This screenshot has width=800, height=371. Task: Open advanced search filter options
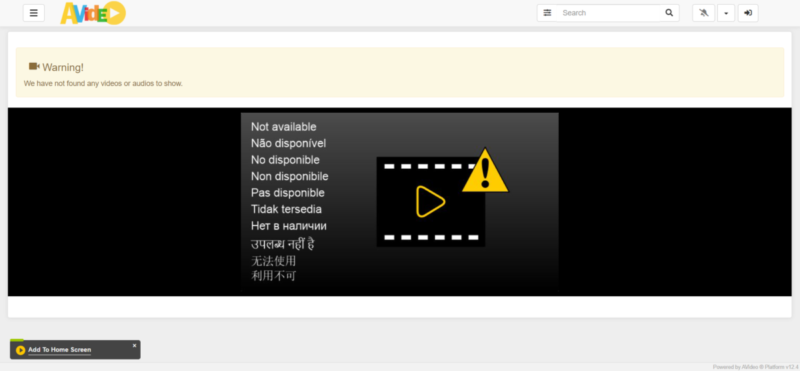click(547, 13)
